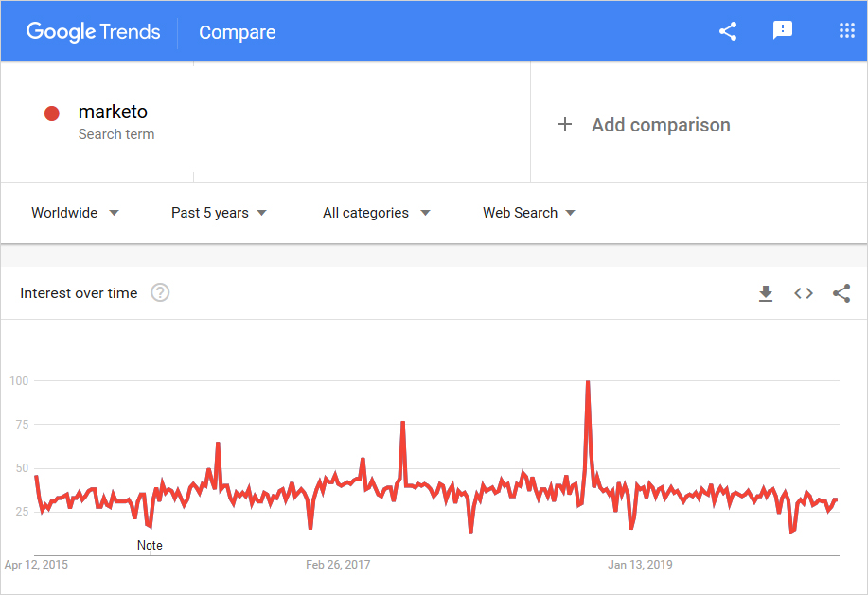Viewport: 868px width, 595px height.
Task: Expand the Worldwide region dropdown
Action: [x=75, y=213]
